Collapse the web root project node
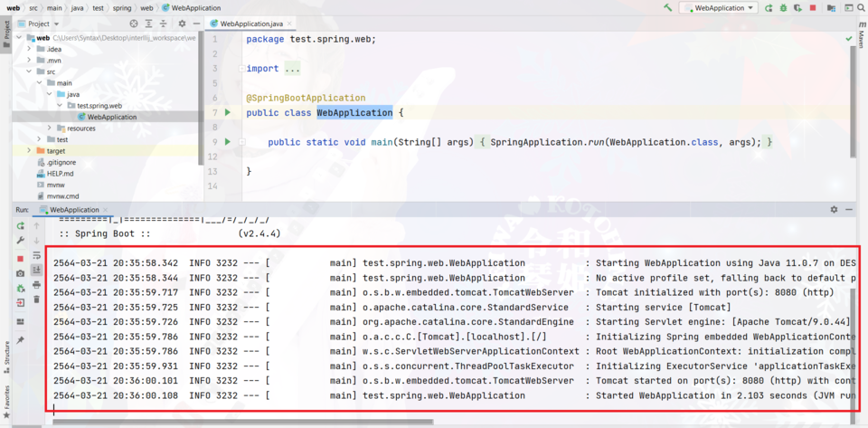Image resolution: width=868 pixels, height=428 pixels. [x=19, y=38]
